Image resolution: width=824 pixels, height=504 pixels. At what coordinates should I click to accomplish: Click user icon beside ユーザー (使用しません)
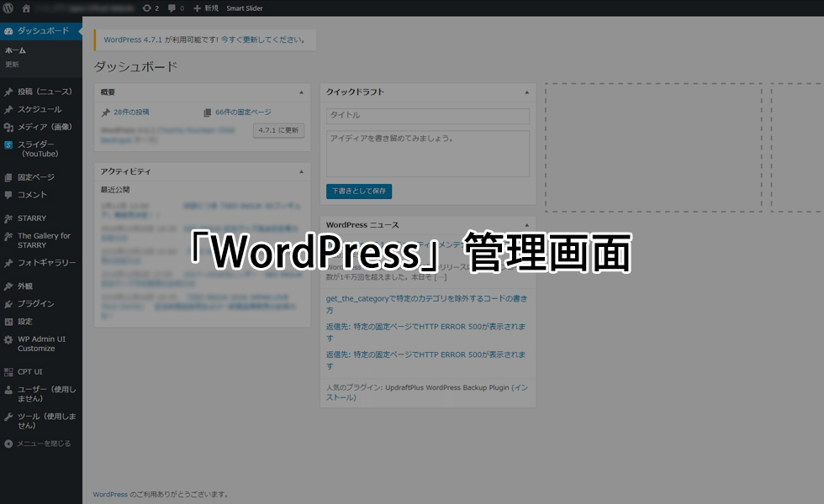pos(8,390)
